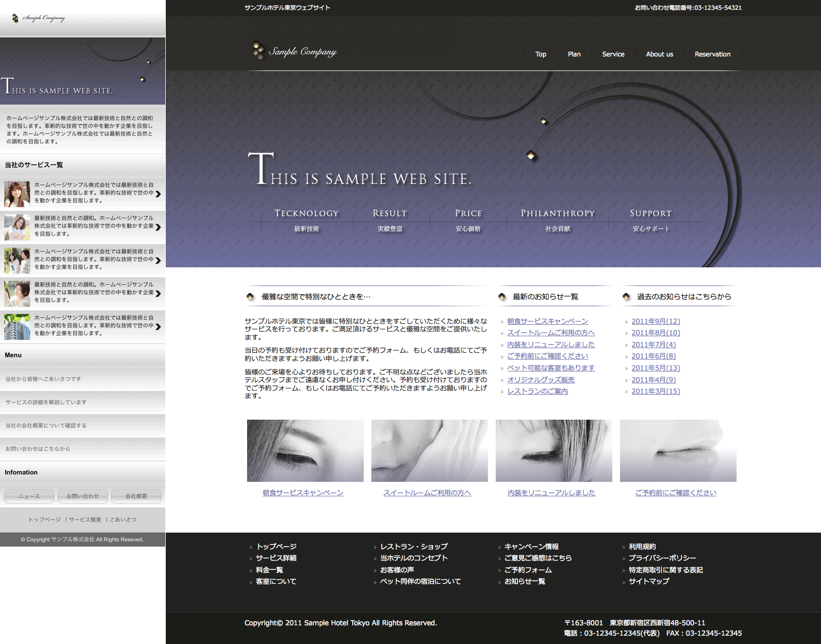Go to the Reservation page in the top nav
The height and width of the screenshot is (644, 821).
[x=712, y=54]
